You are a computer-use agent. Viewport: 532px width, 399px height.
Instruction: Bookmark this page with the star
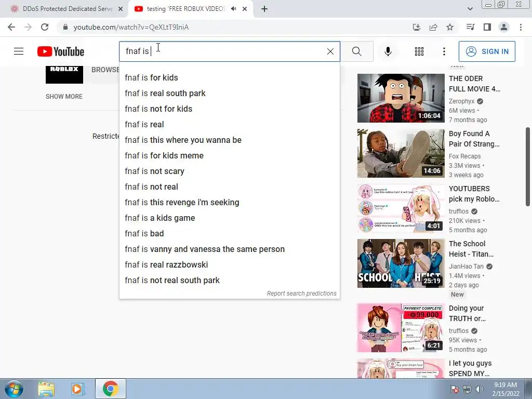pos(450,27)
